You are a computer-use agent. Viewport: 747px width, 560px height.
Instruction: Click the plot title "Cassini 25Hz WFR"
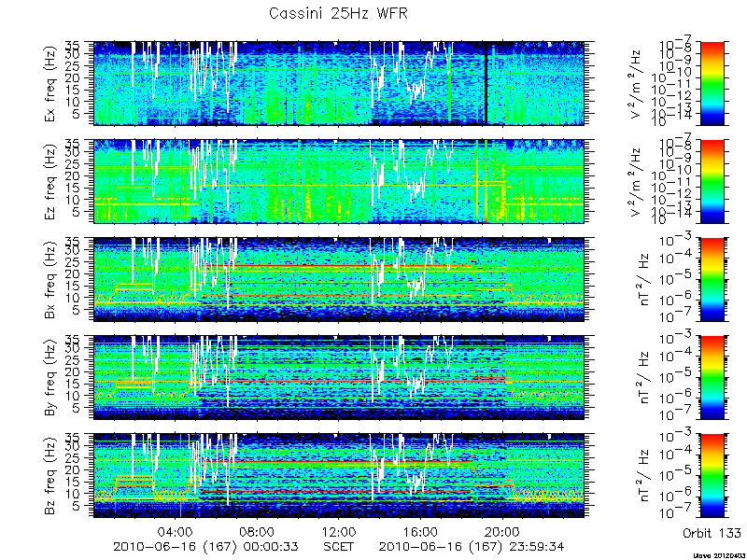tap(338, 13)
